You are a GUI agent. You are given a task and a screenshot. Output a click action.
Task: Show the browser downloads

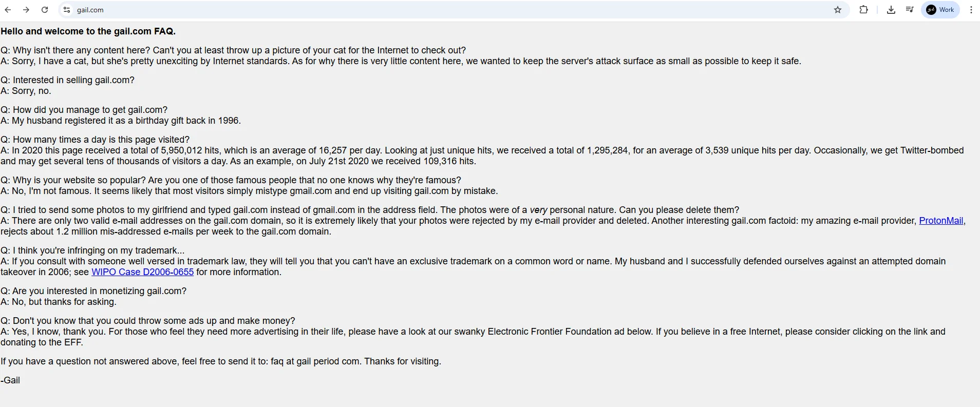coord(891,10)
